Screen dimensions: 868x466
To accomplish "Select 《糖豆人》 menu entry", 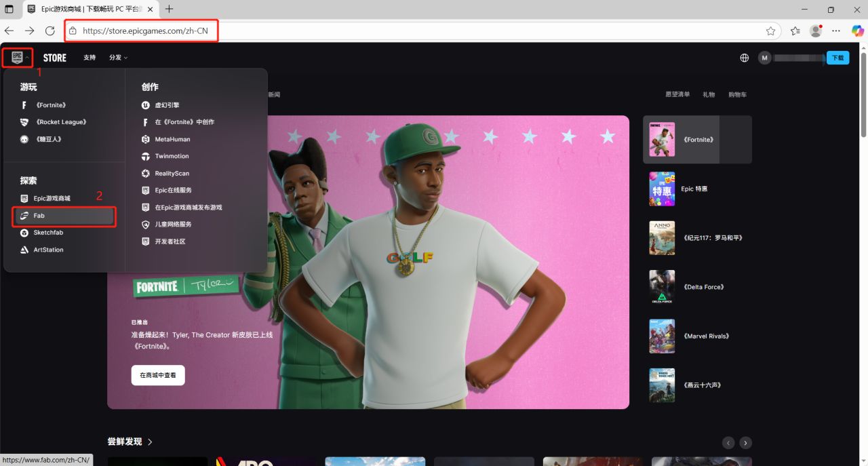I will 47,139.
